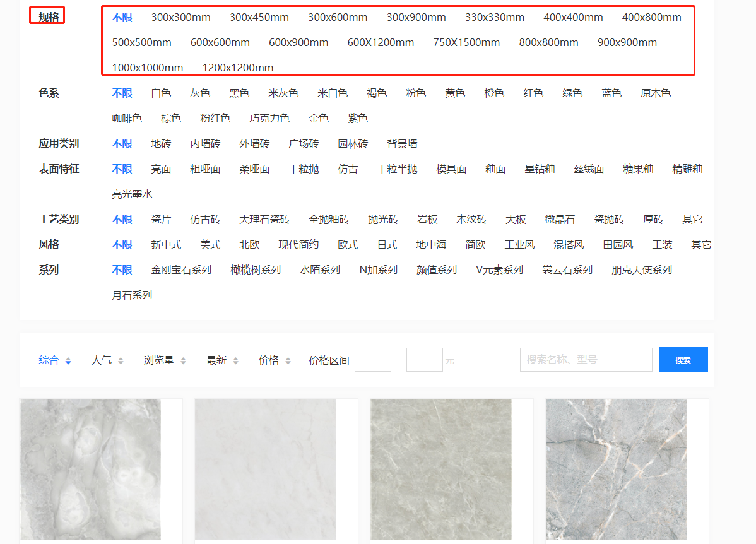This screenshot has width=756, height=544.
Task: Select 亮面 surface feature filter
Action: click(161, 169)
